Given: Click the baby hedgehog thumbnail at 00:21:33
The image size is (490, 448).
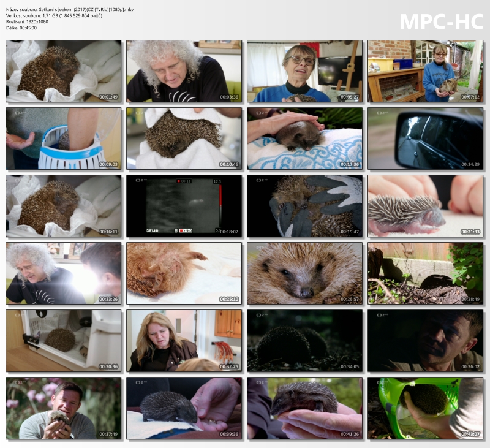Looking at the screenshot, I should 425,206.
